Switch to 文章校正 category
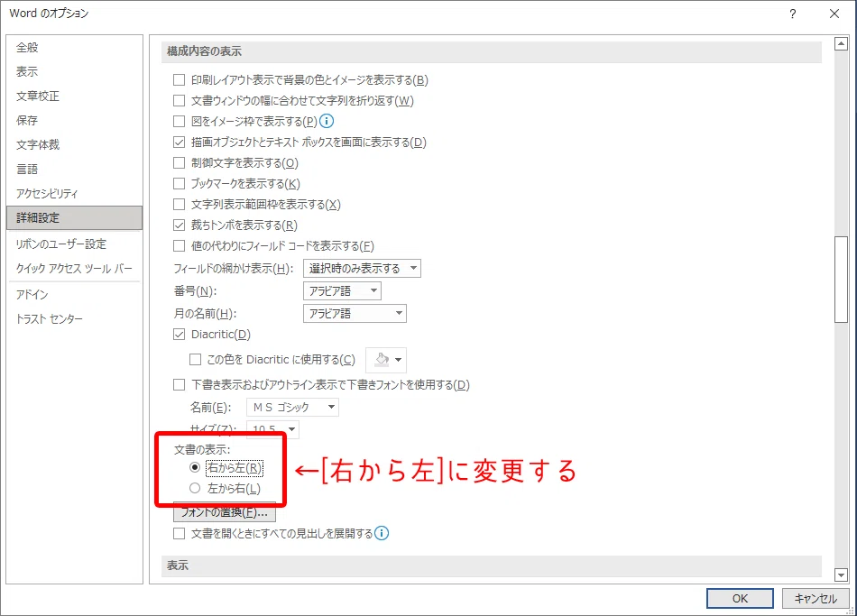Screen dimensions: 857x616 coord(74,97)
